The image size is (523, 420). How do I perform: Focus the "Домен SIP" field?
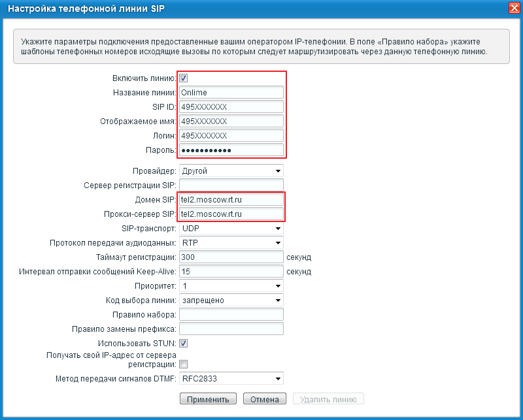pyautogui.click(x=231, y=199)
